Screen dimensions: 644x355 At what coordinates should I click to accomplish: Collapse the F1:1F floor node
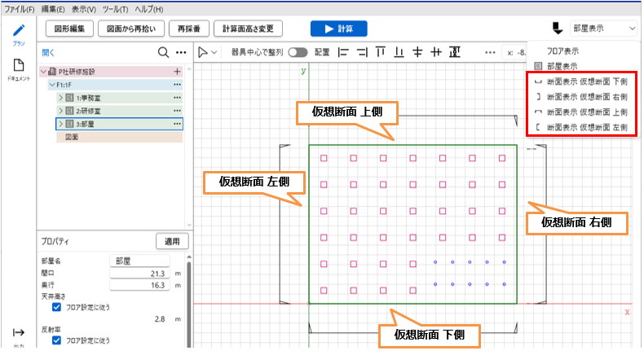point(51,85)
